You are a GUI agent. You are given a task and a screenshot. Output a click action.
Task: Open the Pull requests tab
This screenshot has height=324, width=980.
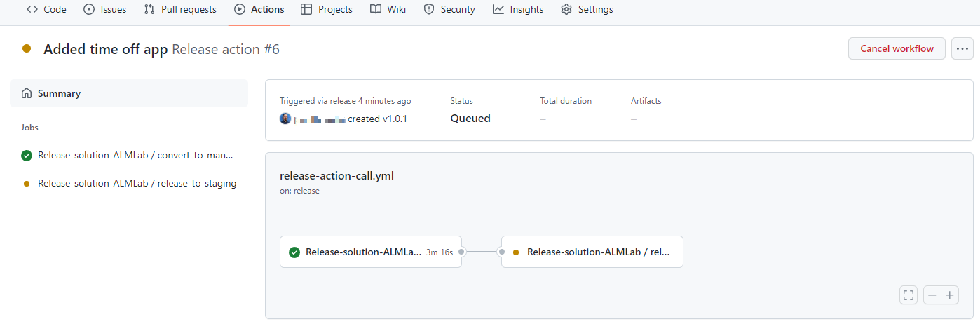pyautogui.click(x=180, y=10)
